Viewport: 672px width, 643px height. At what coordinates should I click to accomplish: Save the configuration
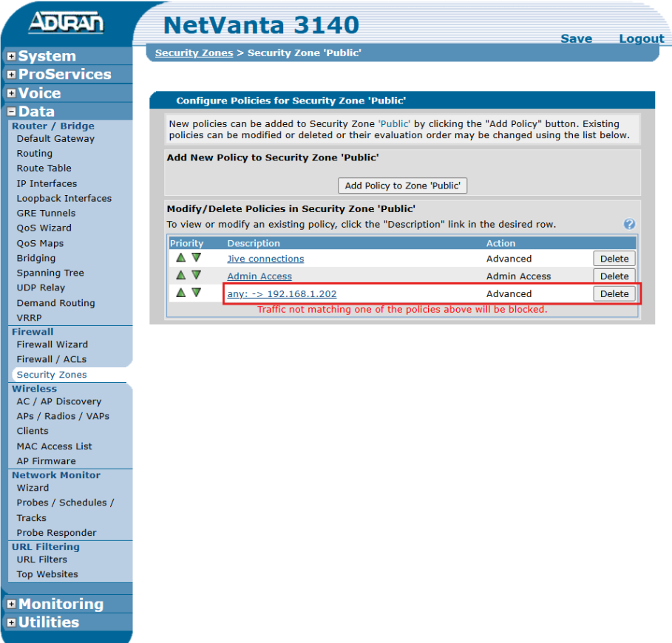576,38
